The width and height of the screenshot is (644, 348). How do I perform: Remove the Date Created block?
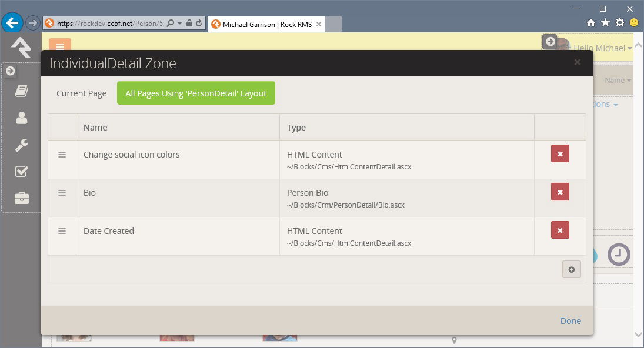[559, 230]
